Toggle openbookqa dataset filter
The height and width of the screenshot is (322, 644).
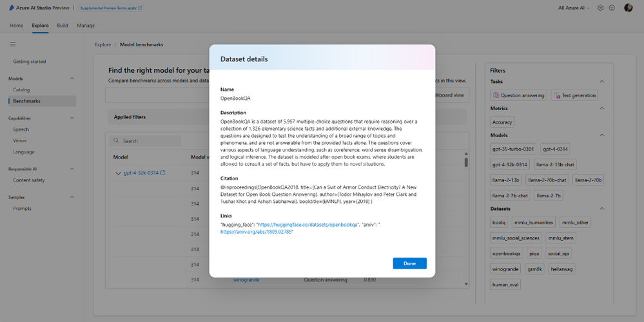click(507, 254)
